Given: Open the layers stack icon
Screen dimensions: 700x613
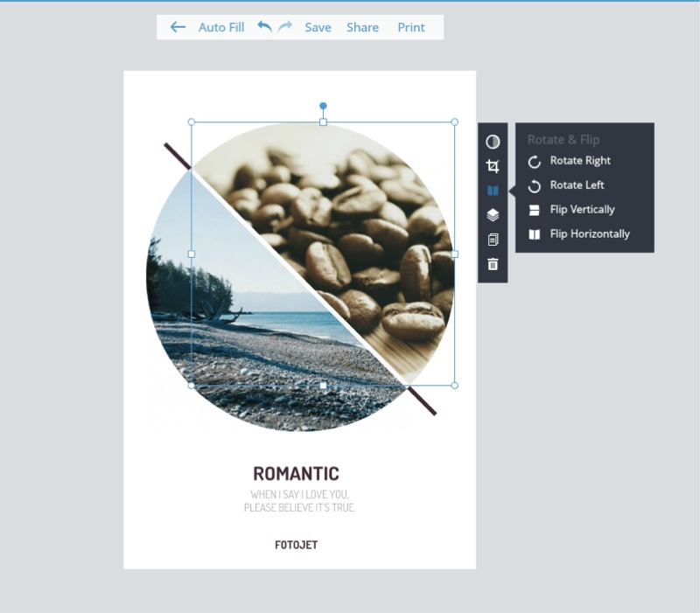Looking at the screenshot, I should pos(493,215).
